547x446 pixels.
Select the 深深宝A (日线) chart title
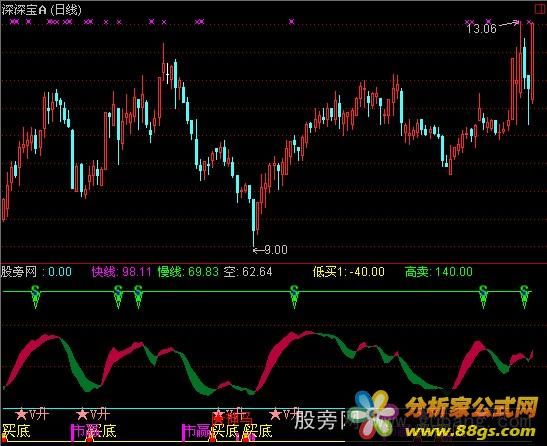click(42, 10)
